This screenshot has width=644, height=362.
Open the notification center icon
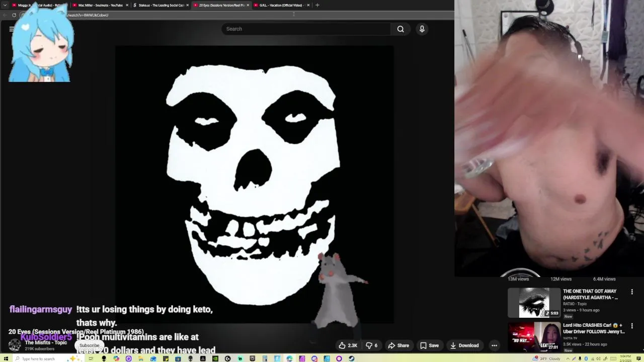click(638, 358)
